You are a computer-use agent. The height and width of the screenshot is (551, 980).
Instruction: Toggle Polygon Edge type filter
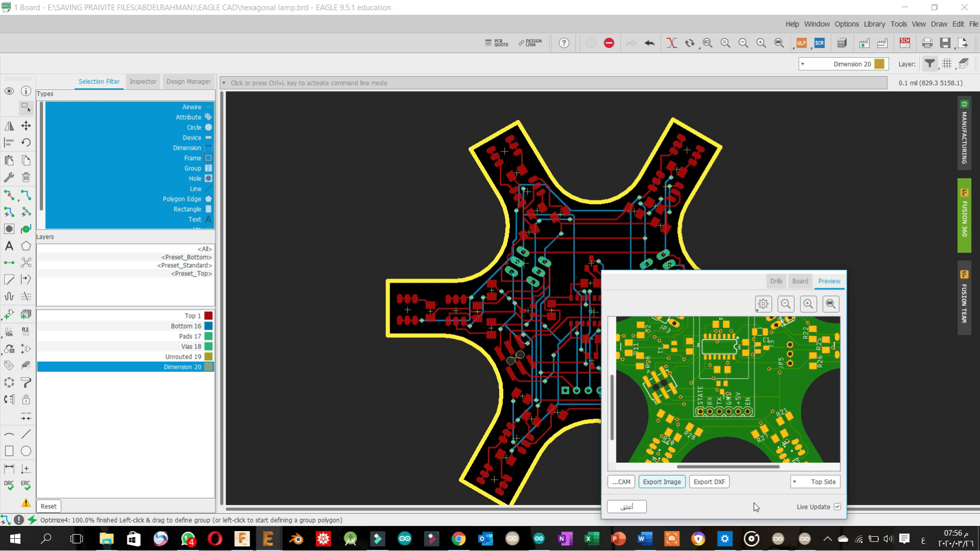coord(129,199)
